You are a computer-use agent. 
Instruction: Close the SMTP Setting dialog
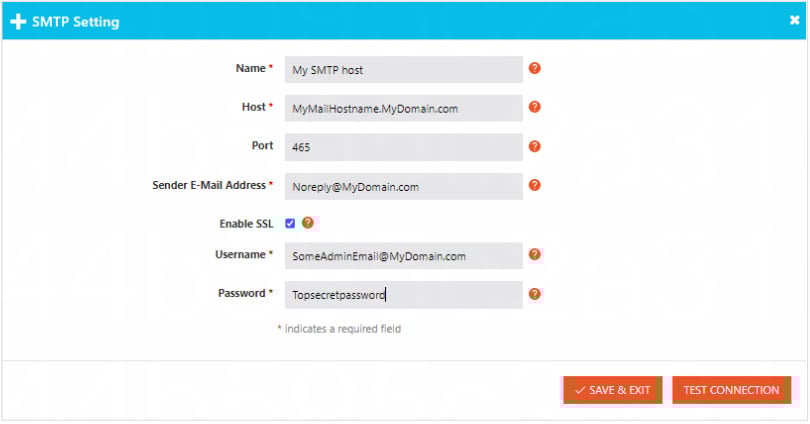pyautogui.click(x=794, y=20)
